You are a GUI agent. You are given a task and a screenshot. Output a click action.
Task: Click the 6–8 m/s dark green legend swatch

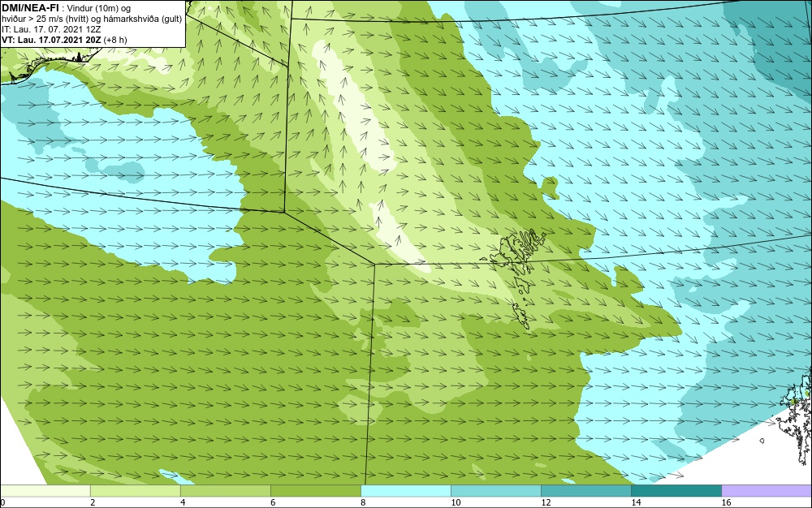point(315,491)
